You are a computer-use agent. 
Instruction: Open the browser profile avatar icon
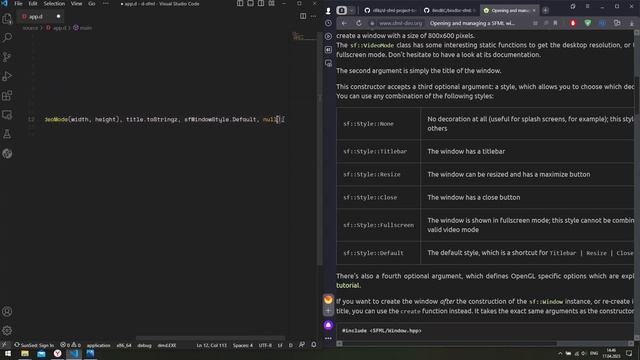[328, 11]
